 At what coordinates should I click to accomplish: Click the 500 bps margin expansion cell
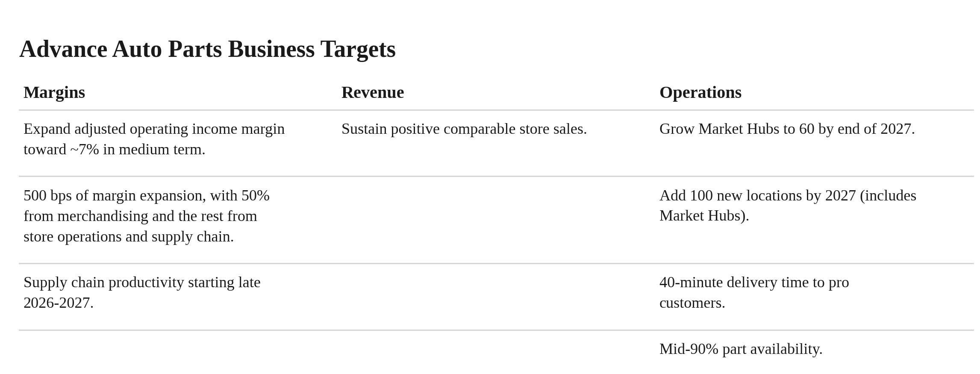pyautogui.click(x=178, y=220)
